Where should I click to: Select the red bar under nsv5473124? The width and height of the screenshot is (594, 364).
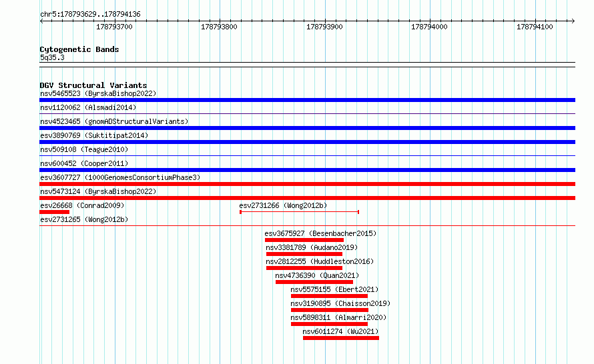point(307,198)
